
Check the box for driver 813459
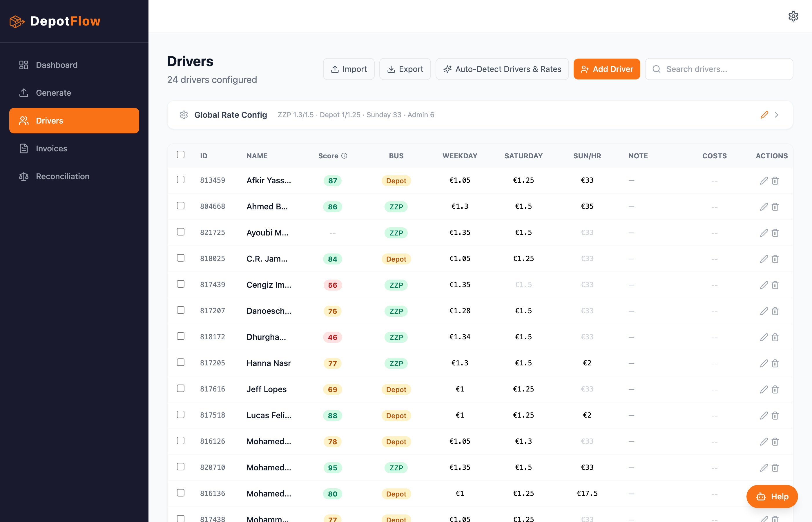click(181, 180)
